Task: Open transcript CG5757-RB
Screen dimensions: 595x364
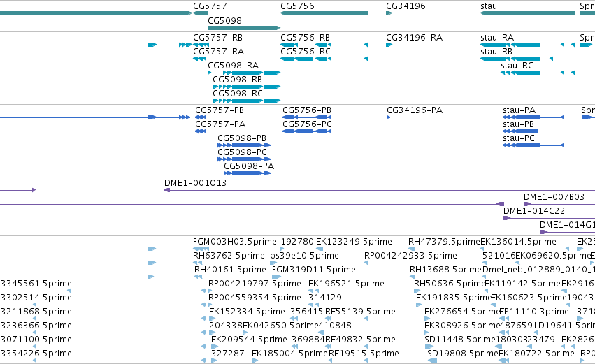Action: [217, 38]
